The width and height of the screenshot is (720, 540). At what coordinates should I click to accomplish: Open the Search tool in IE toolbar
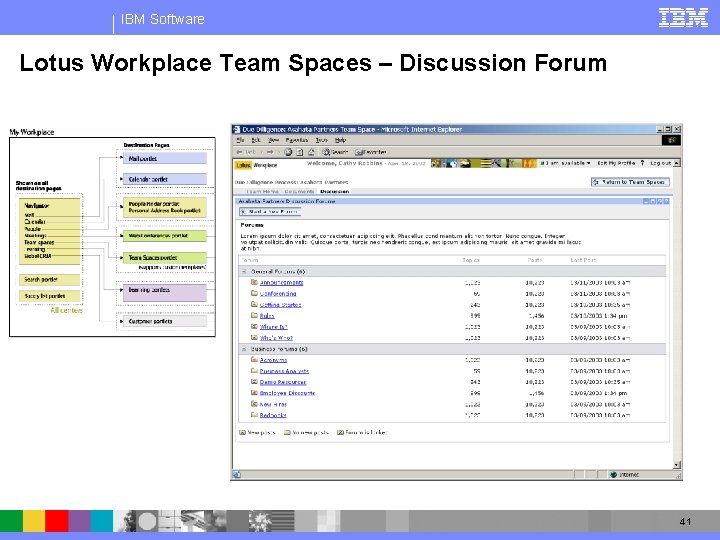coord(334,152)
